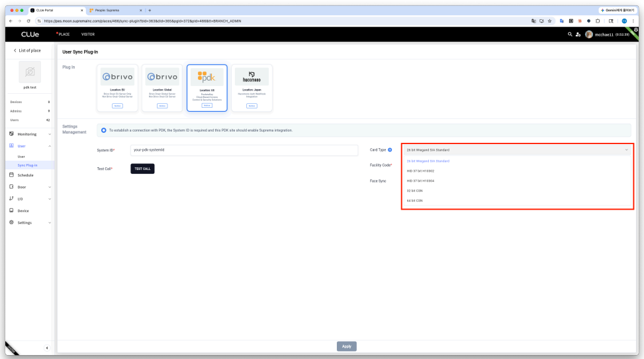Click the I/O icon in sidebar

pyautogui.click(x=11, y=198)
